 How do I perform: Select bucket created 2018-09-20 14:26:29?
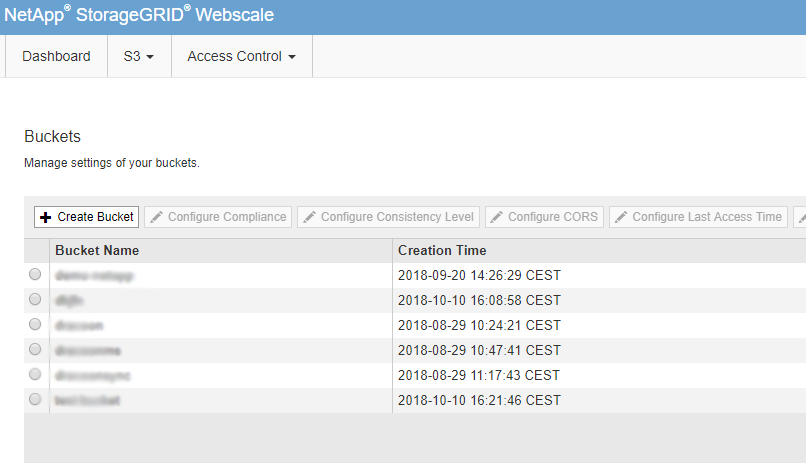(35, 274)
